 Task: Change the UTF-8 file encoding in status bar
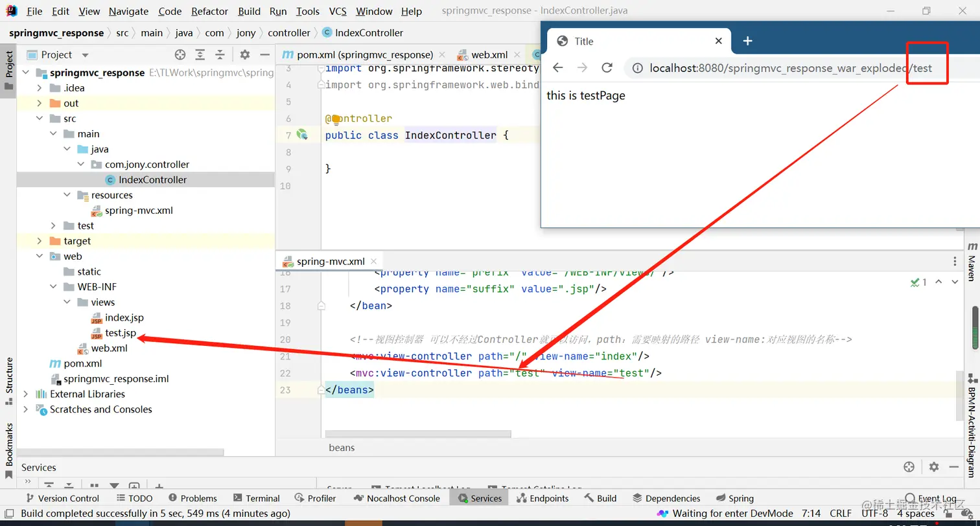[x=875, y=514]
